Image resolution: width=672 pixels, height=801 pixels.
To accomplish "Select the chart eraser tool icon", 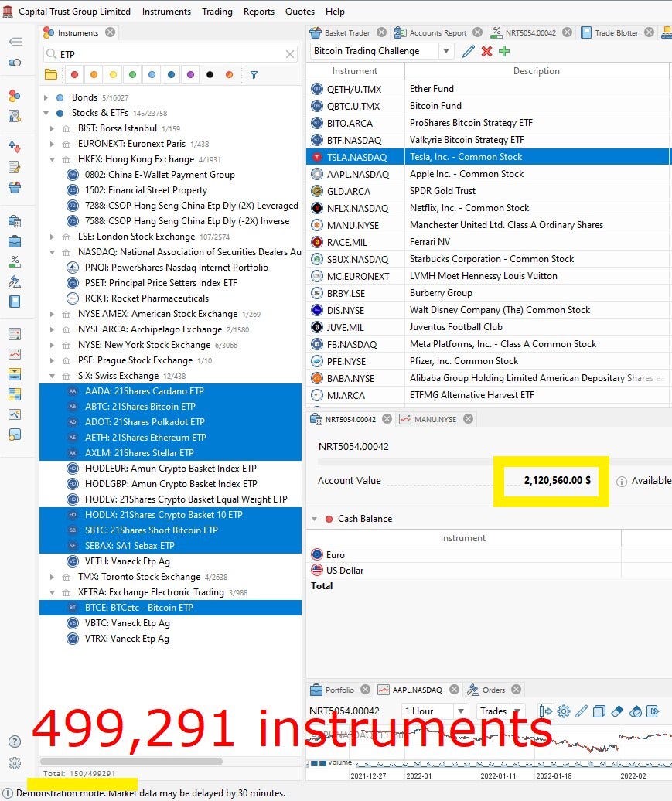I will coord(617,711).
